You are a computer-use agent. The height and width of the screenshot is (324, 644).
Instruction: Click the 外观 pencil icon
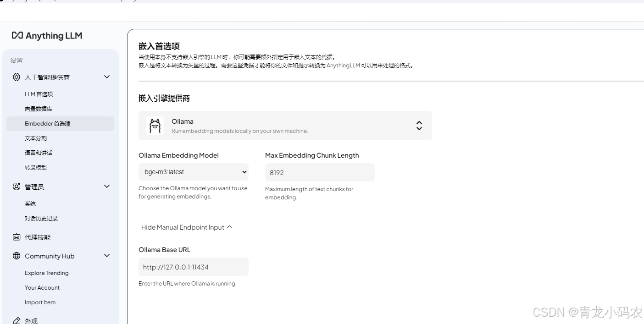point(17,320)
